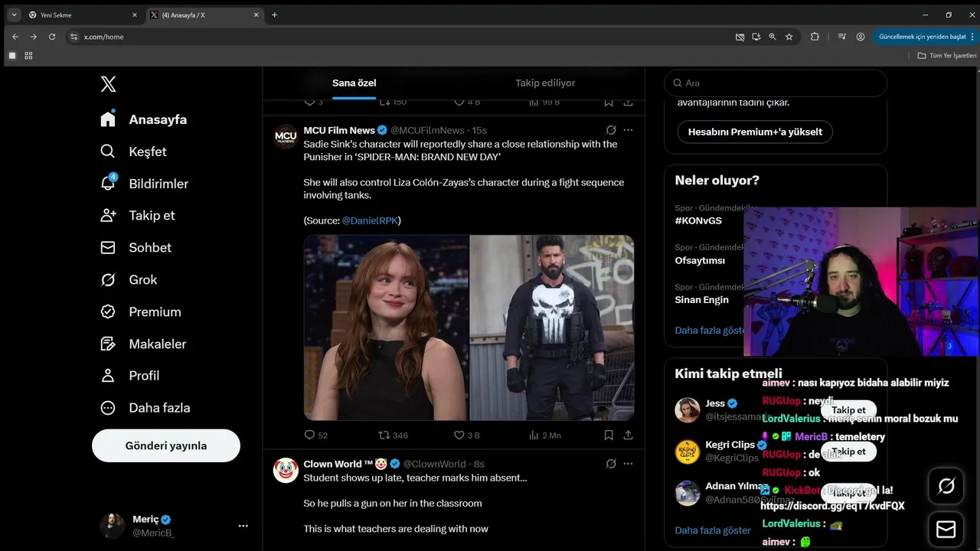Go back in browser history
The width and height of the screenshot is (980, 551).
pyautogui.click(x=15, y=37)
